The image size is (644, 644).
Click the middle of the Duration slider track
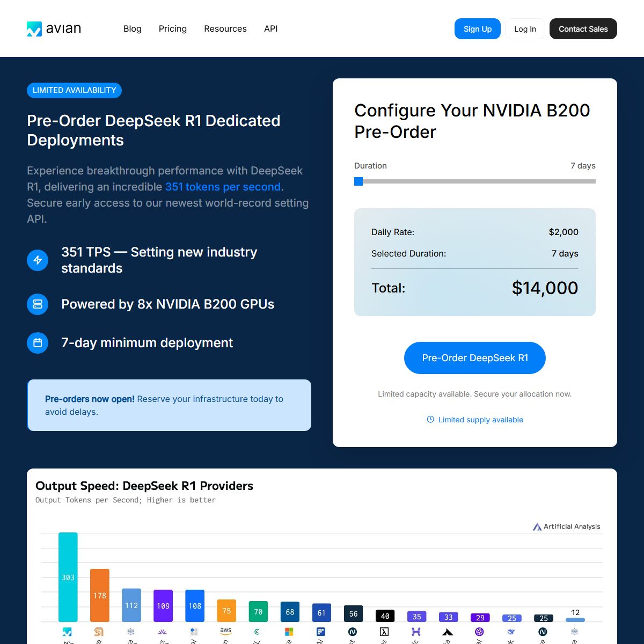(x=475, y=181)
